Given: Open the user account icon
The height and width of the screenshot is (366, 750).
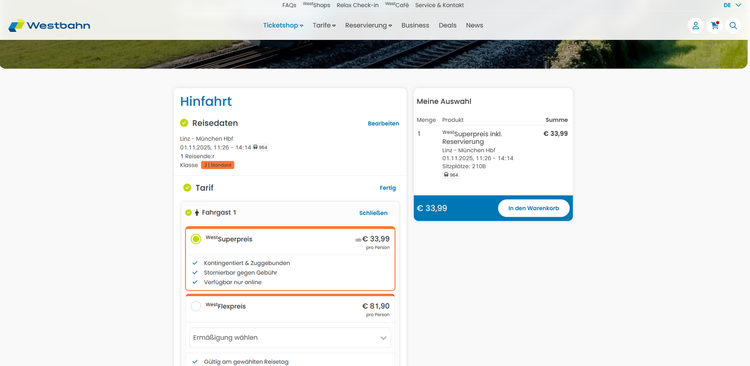Looking at the screenshot, I should point(695,25).
